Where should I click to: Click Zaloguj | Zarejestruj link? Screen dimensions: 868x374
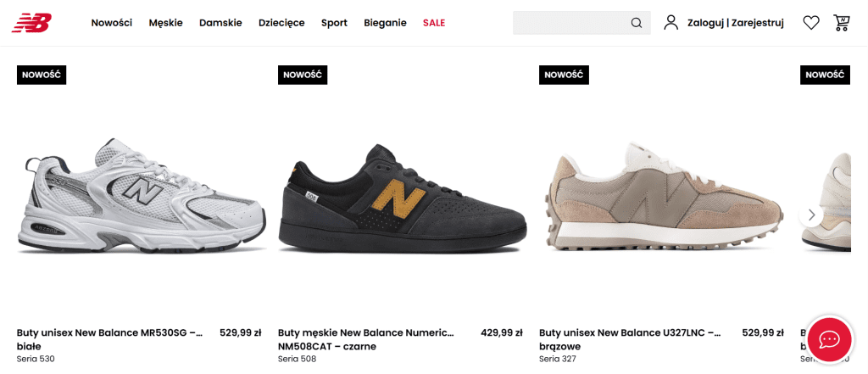(736, 23)
